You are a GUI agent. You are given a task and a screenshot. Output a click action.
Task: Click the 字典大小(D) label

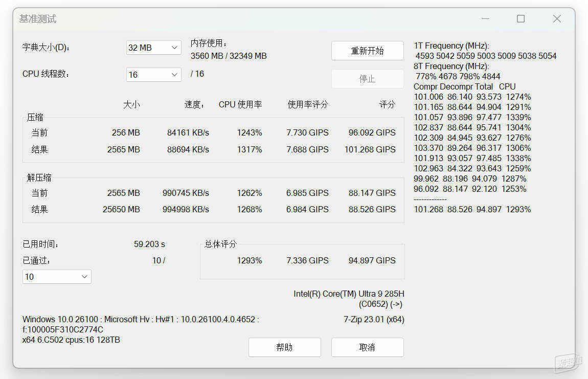[46, 47]
